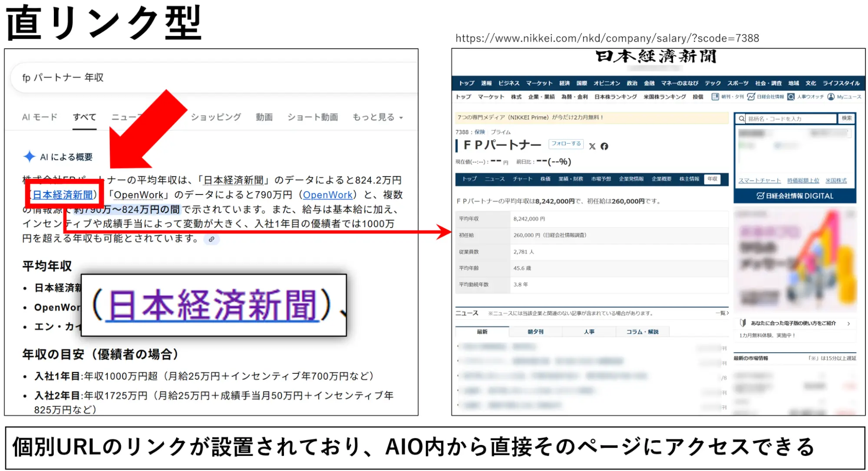Viewport: 868px width, 471px height.
Task: Click the 日経会社情報 chart icon
Action: click(751, 96)
